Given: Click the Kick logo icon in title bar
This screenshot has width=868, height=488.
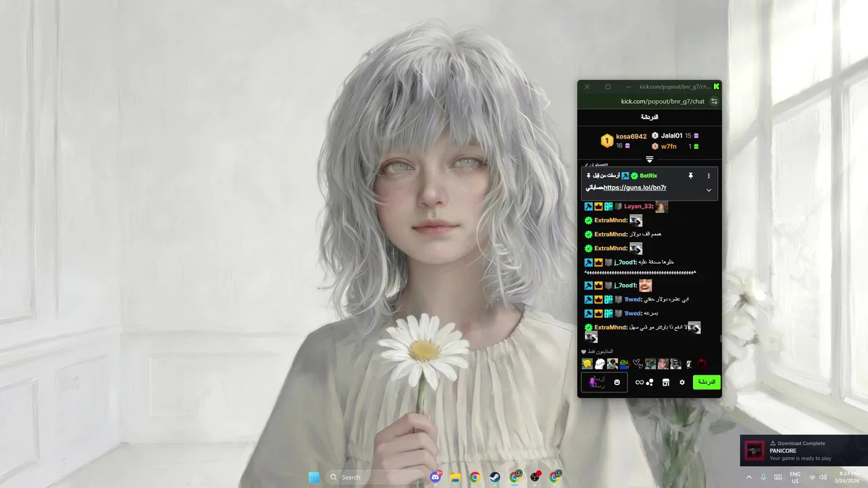Looking at the screenshot, I should [716, 87].
